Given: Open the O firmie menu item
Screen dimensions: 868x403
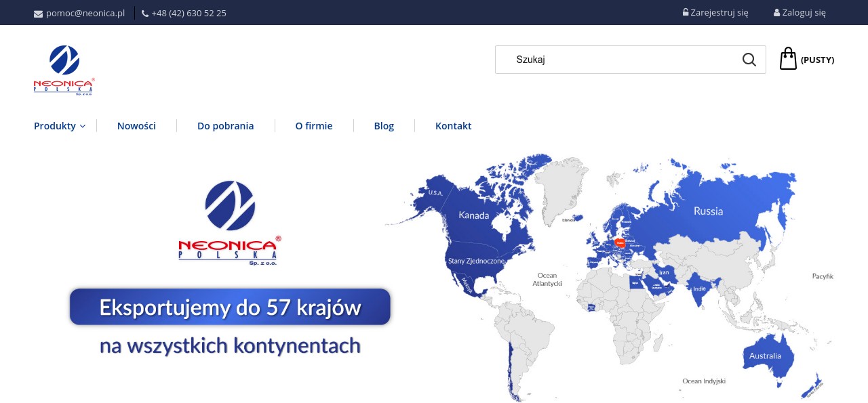Looking at the screenshot, I should 313,126.
